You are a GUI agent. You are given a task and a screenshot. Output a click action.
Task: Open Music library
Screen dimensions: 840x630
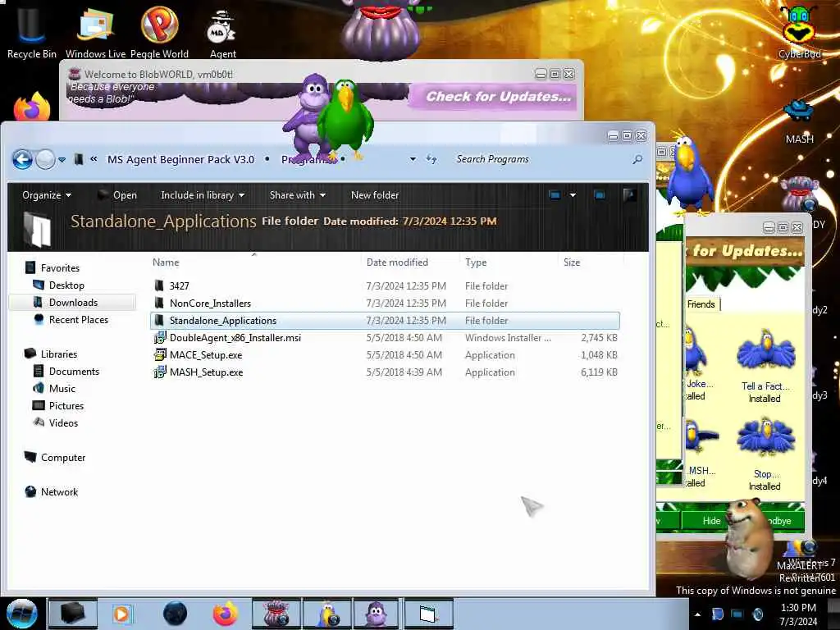click(x=62, y=388)
